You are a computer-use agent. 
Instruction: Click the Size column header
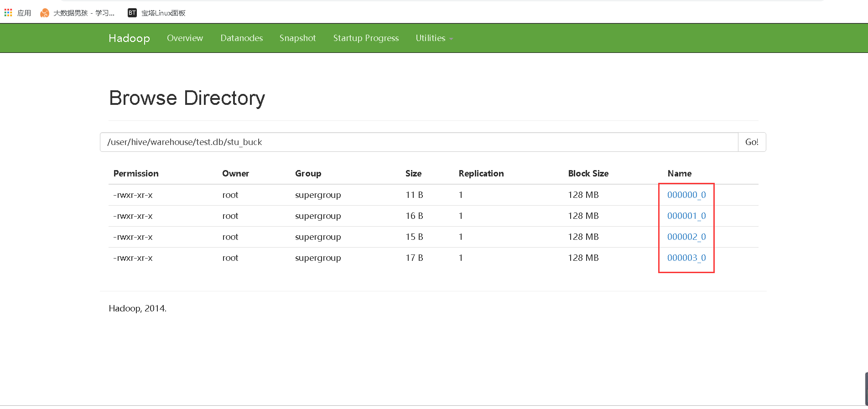coord(413,174)
